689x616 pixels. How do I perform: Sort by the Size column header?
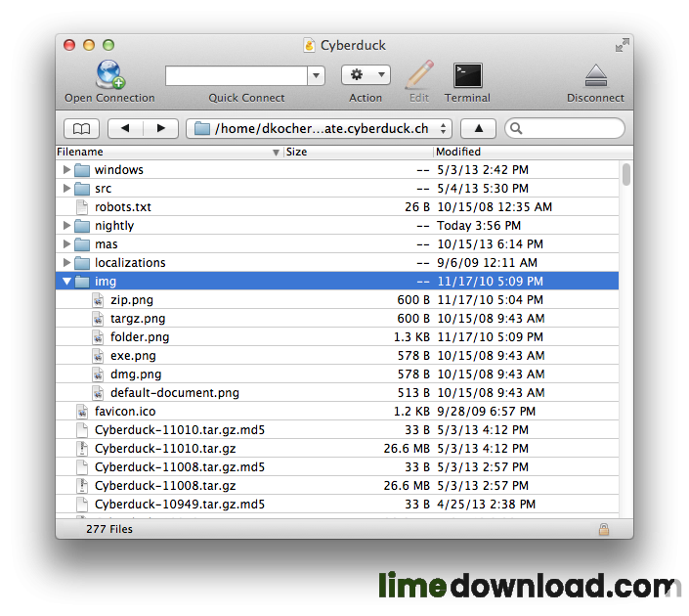click(x=357, y=153)
